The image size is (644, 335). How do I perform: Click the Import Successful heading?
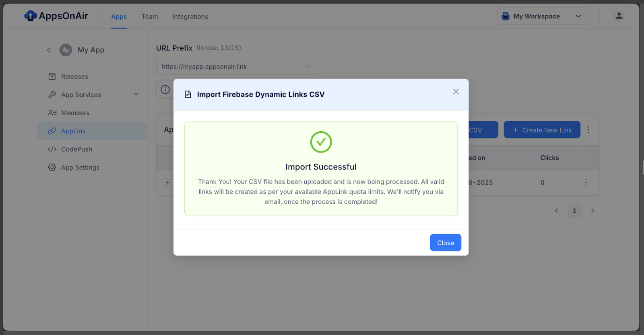(x=321, y=167)
